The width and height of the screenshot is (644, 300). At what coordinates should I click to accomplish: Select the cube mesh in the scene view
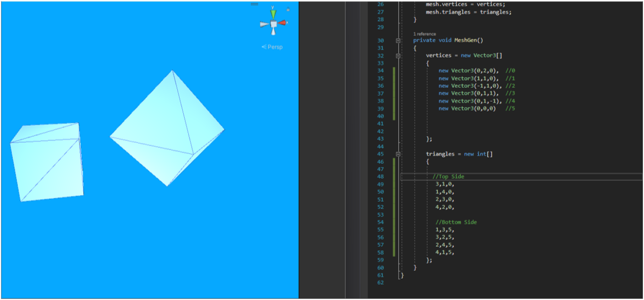click(47, 162)
